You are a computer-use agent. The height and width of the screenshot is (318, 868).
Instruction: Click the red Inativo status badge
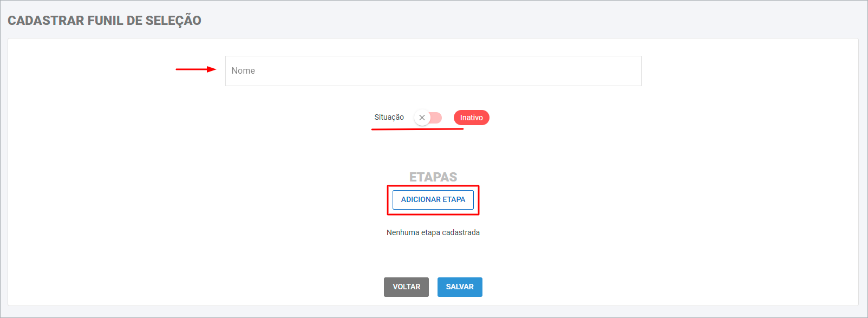[x=471, y=118]
